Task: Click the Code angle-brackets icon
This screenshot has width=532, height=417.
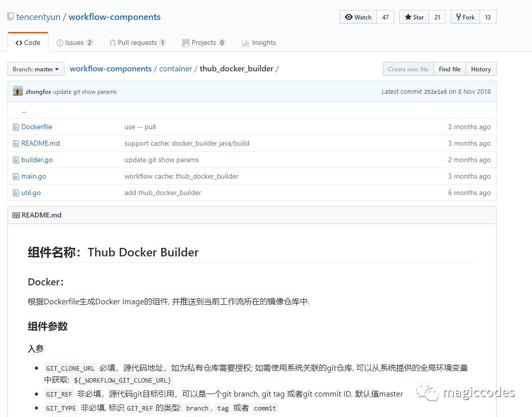Action: pos(19,43)
